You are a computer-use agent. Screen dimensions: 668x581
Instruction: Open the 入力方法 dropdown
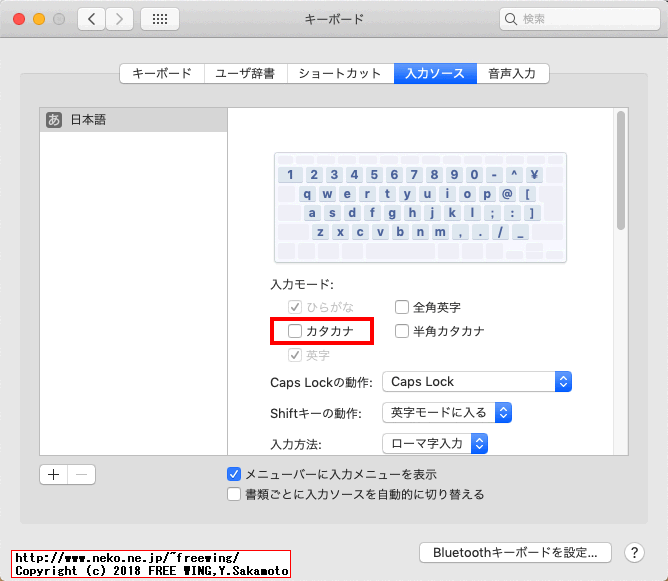coord(435,444)
